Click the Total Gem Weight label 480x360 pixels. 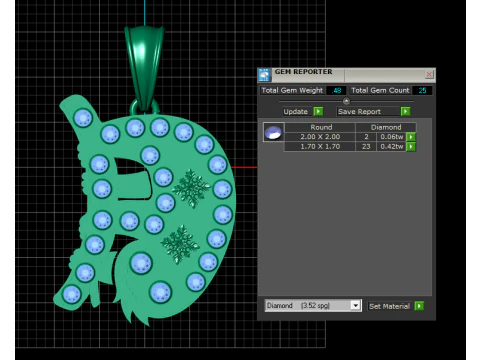coord(292,90)
